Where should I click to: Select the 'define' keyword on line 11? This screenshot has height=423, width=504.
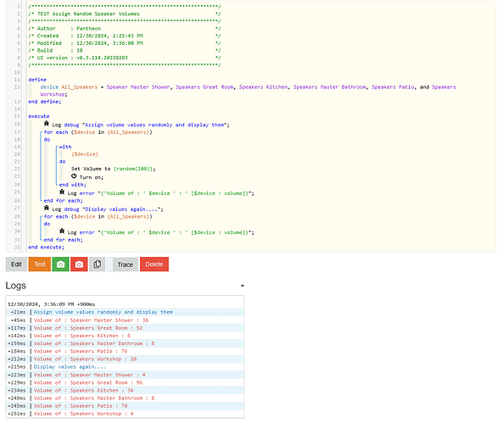click(37, 80)
